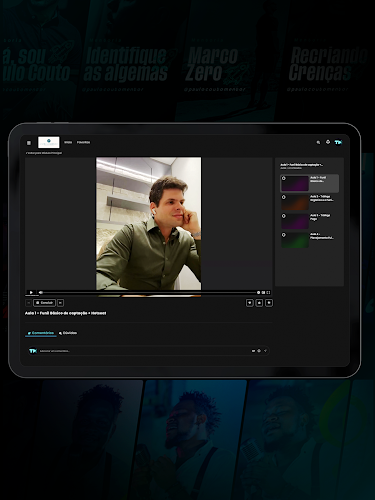375x500 pixels.
Task: Click the platform logo in the header
Action: (x=49, y=142)
